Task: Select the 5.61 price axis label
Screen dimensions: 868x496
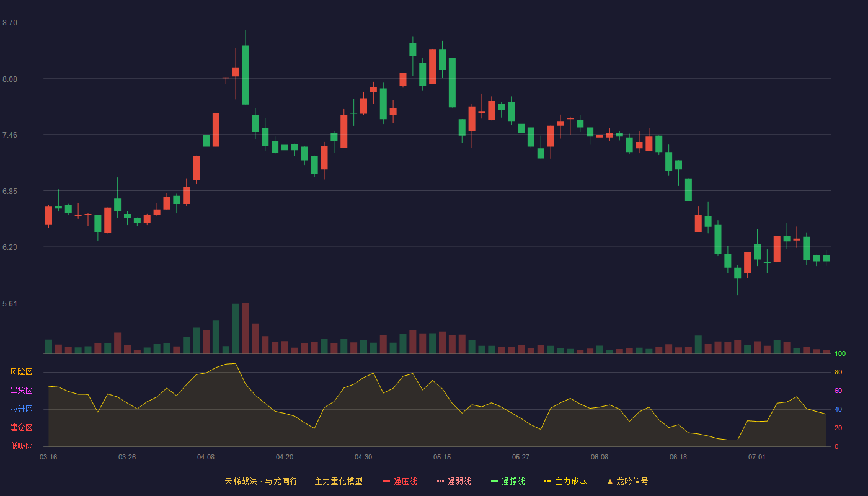Action: [10, 304]
